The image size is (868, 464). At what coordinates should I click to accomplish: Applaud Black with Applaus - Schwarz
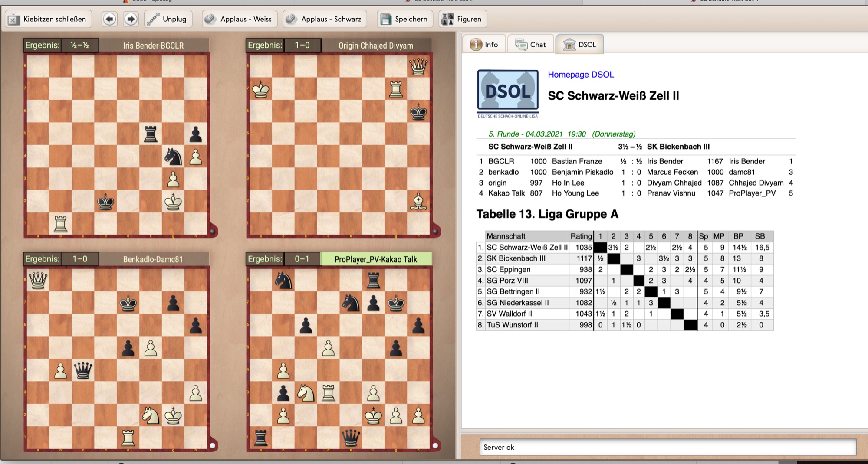tap(325, 19)
